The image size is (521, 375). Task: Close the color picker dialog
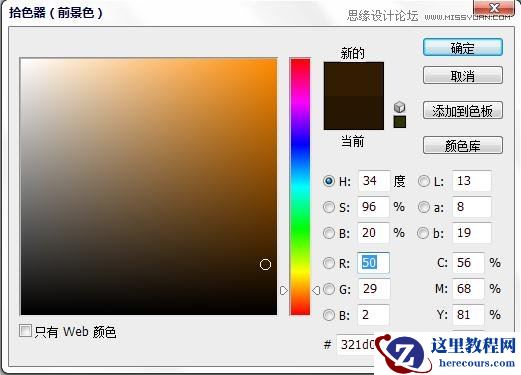coord(494,7)
